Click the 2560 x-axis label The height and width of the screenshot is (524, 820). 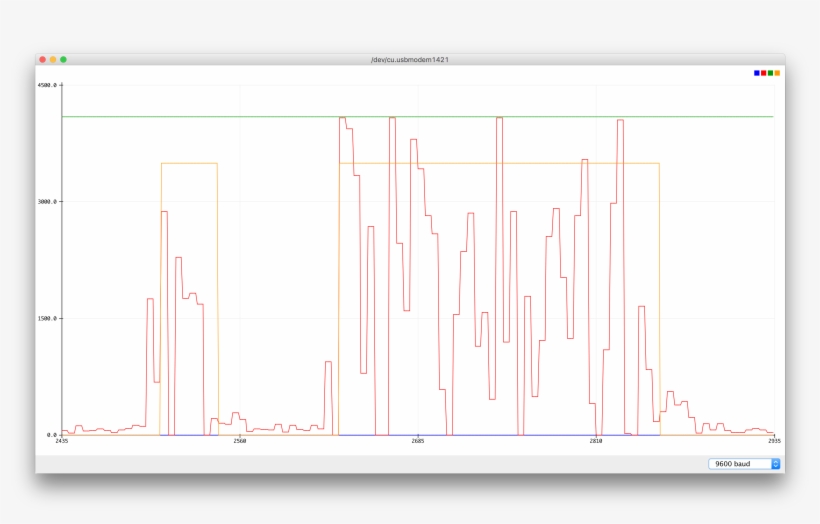point(240,441)
